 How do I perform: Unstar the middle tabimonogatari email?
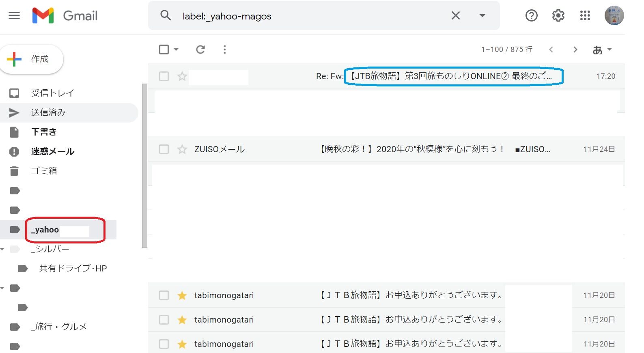click(x=182, y=320)
